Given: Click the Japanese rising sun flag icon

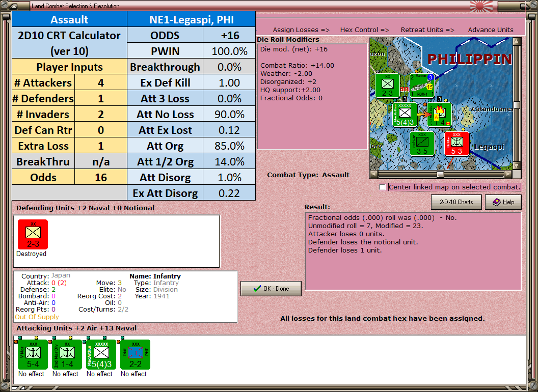Looking at the screenshot, I should pyautogui.click(x=481, y=6).
